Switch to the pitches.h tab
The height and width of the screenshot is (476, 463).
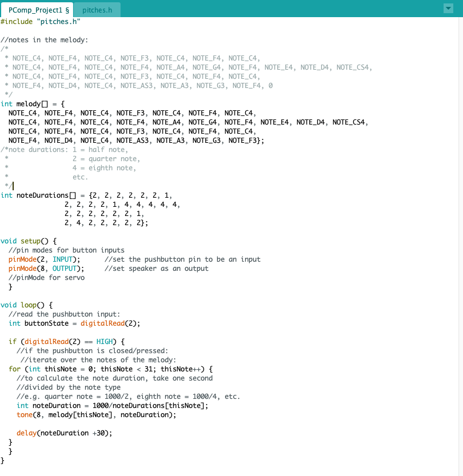pos(97,10)
